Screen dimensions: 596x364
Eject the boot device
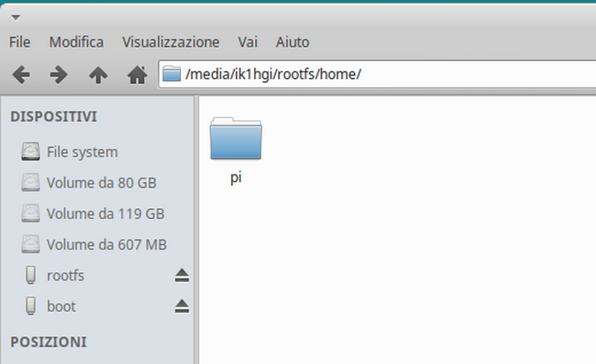click(x=182, y=306)
